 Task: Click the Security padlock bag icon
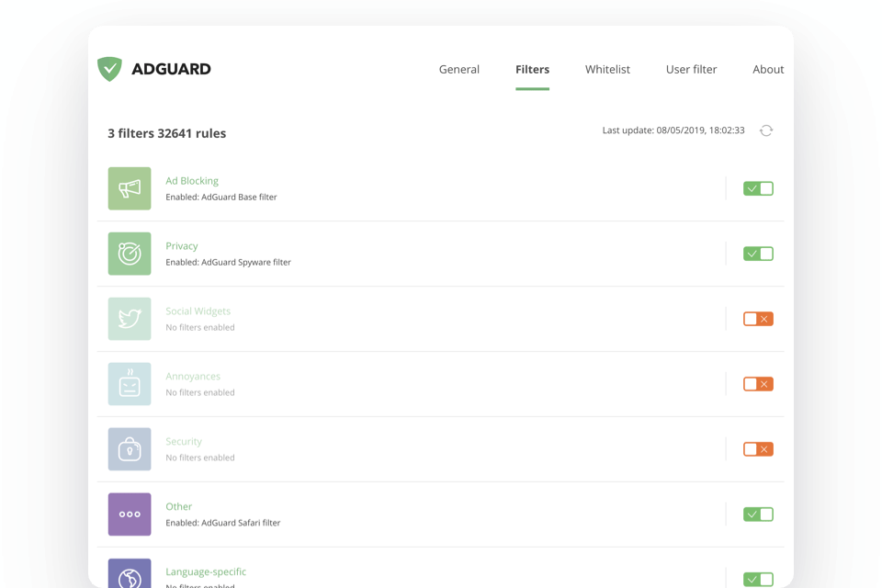click(x=130, y=449)
